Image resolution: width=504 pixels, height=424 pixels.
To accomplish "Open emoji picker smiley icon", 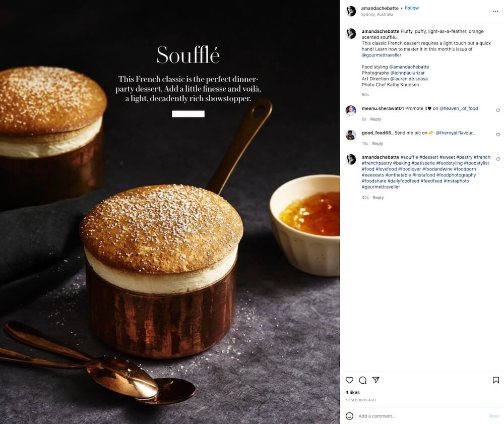I will click(x=349, y=416).
